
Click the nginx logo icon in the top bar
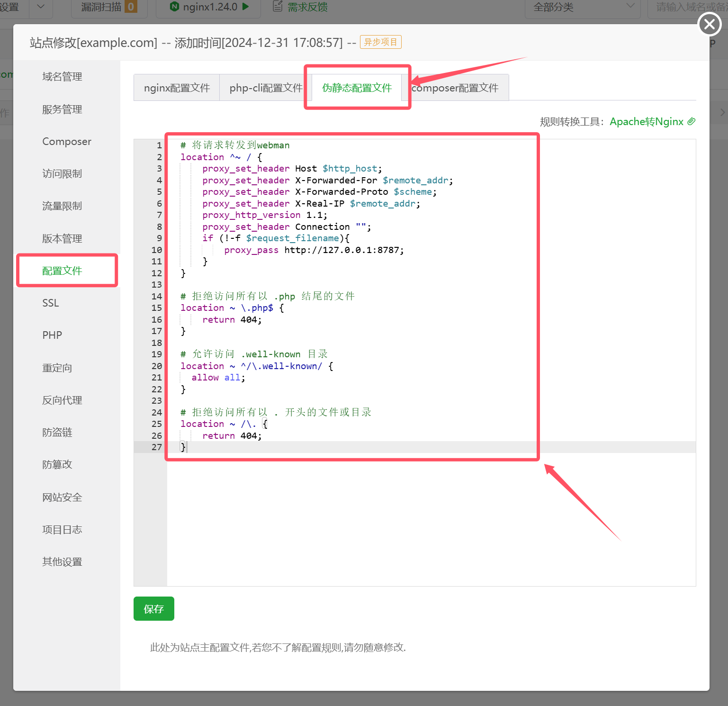coord(174,7)
